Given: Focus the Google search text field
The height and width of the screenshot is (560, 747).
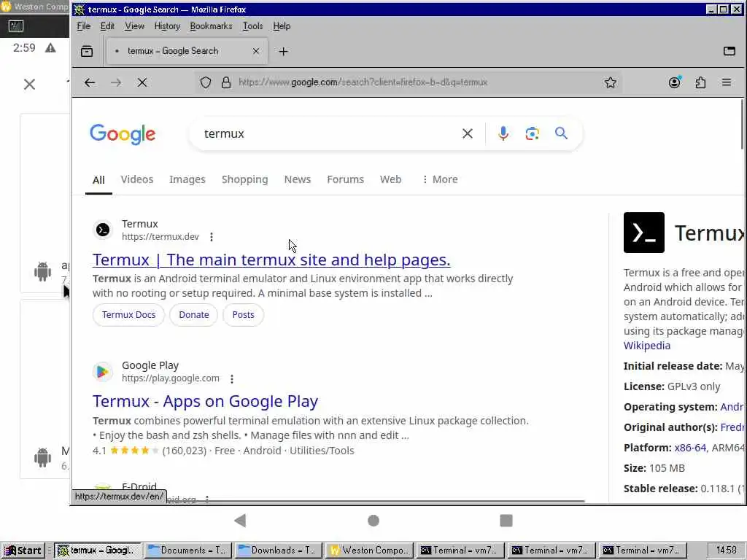Looking at the screenshot, I should pyautogui.click(x=329, y=134).
